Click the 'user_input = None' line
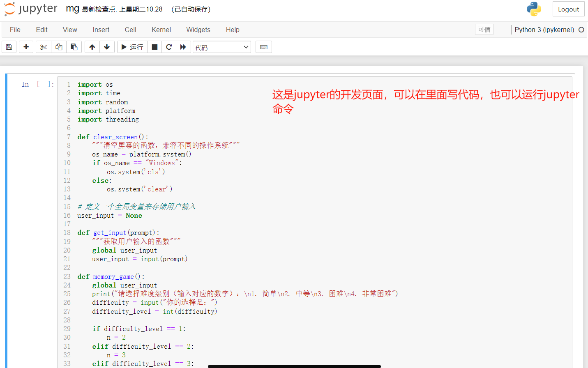The height and width of the screenshot is (368, 588). pyautogui.click(x=110, y=216)
